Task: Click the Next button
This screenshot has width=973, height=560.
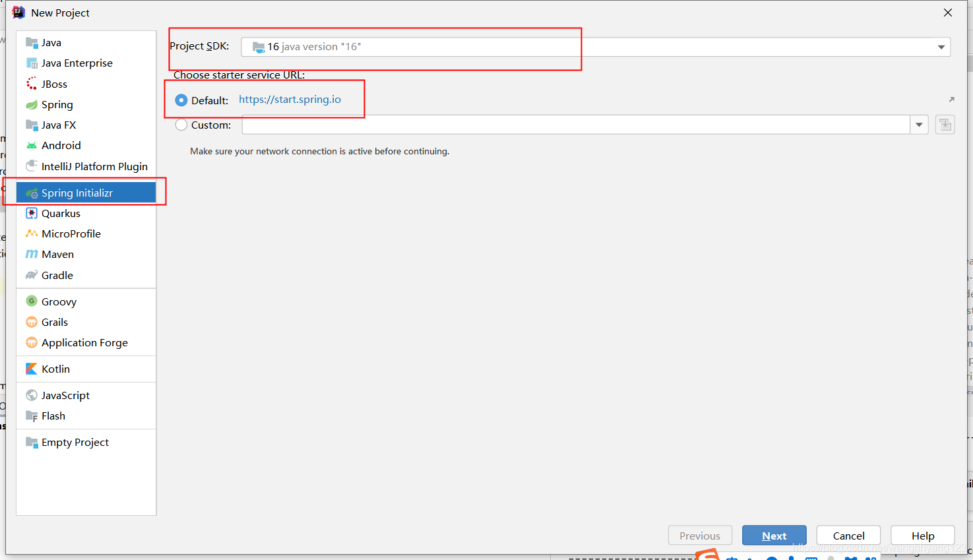Action: [774, 536]
